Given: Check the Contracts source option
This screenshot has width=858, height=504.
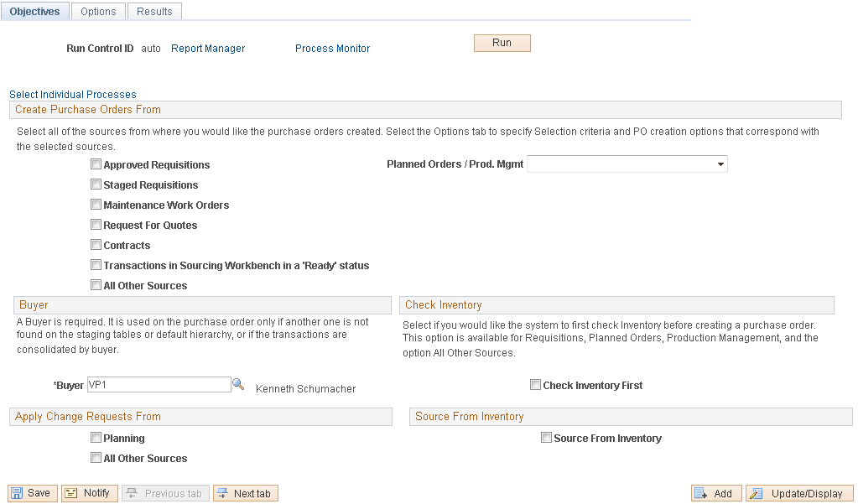Looking at the screenshot, I should [96, 245].
